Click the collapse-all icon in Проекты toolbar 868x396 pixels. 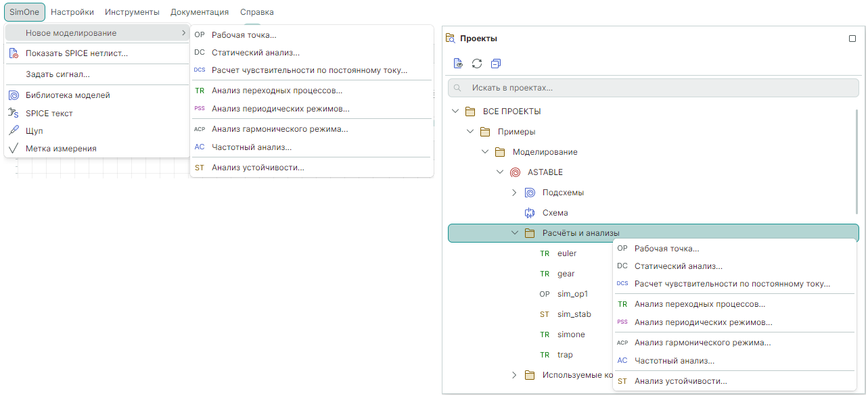coord(496,64)
